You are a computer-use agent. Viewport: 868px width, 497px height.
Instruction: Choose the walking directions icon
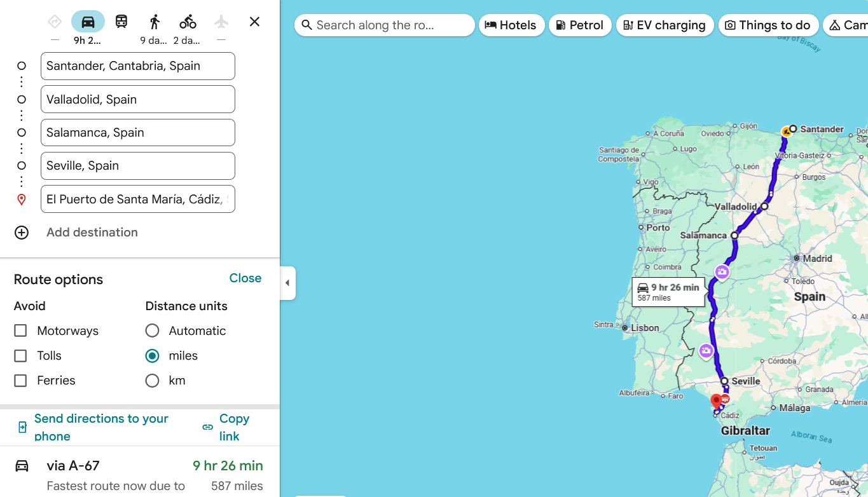154,20
